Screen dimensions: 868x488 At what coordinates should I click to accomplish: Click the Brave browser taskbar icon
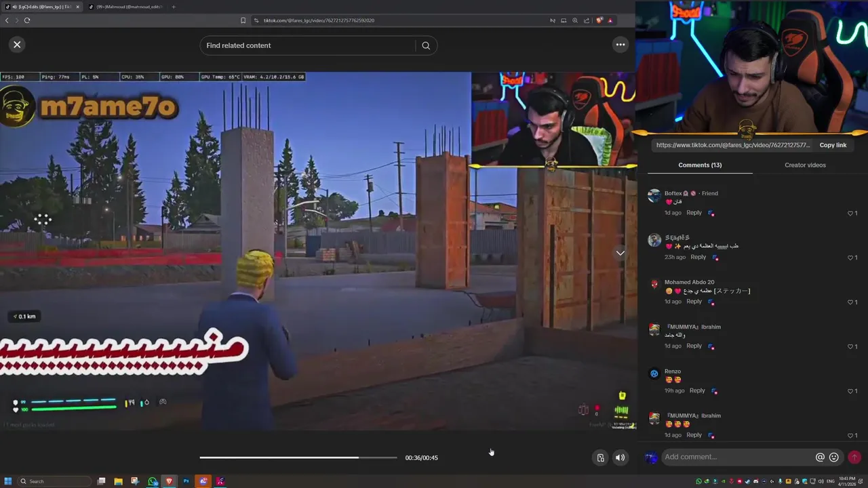coord(169,481)
